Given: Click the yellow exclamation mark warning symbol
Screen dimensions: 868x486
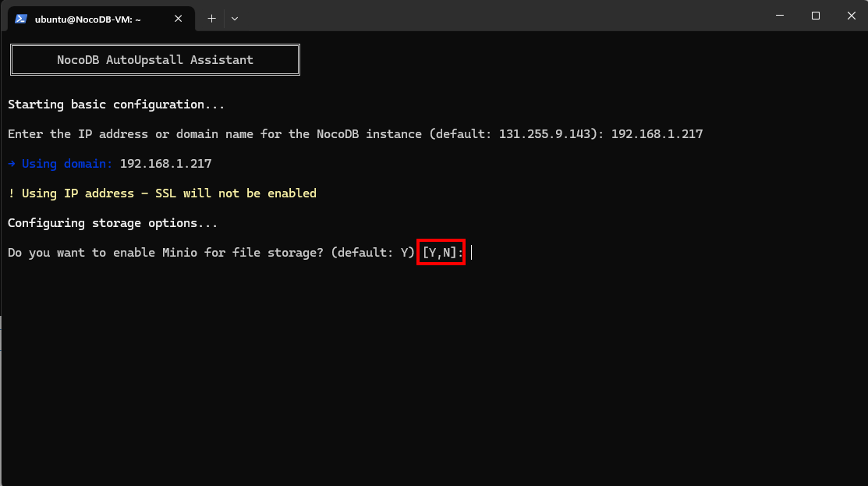Looking at the screenshot, I should pos(11,193).
